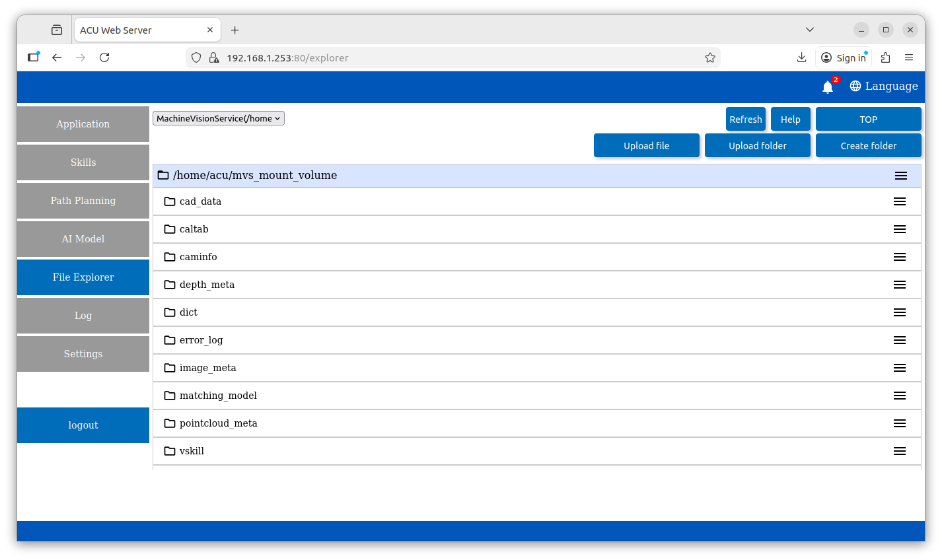942x560 pixels.
Task: Open browser downloads panel
Action: [801, 57]
